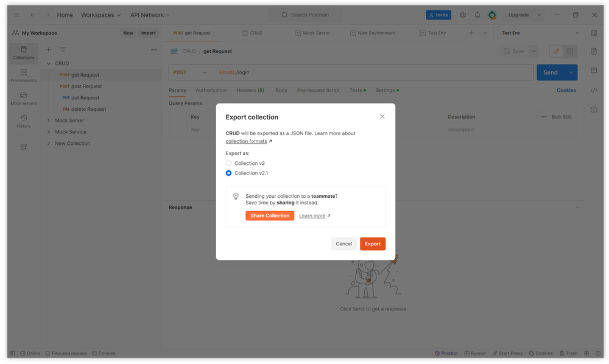The width and height of the screenshot is (609, 364).
Task: Open the notifications bell
Action: [477, 15]
